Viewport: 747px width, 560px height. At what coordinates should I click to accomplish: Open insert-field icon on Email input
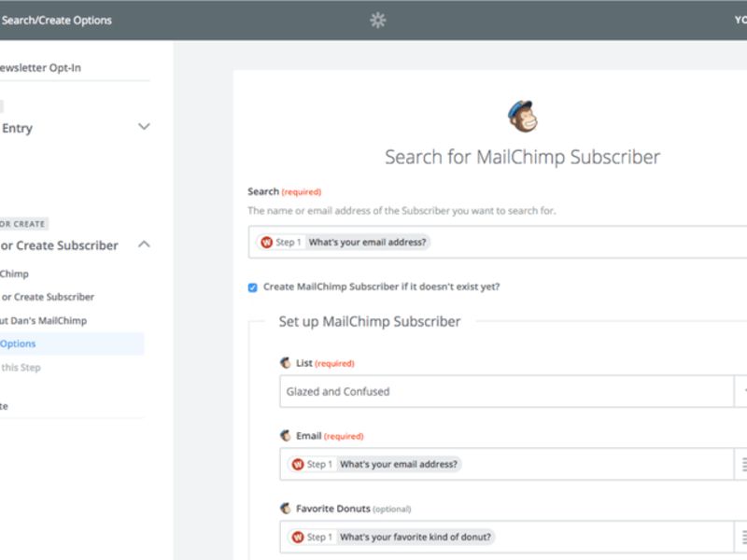click(743, 464)
